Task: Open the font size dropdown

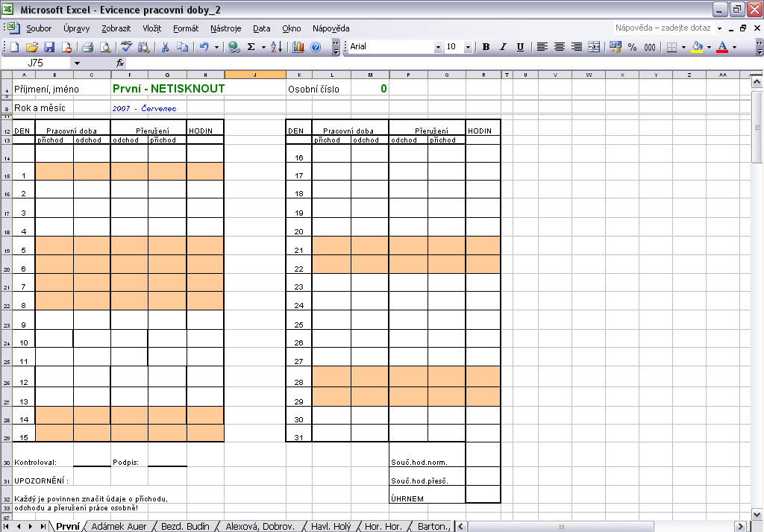Action: point(468,47)
